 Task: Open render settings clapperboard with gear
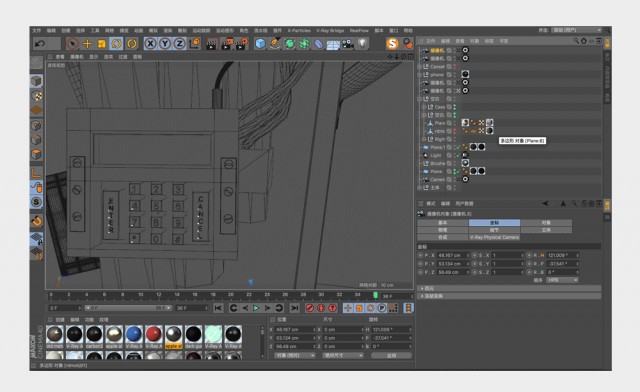[241, 44]
